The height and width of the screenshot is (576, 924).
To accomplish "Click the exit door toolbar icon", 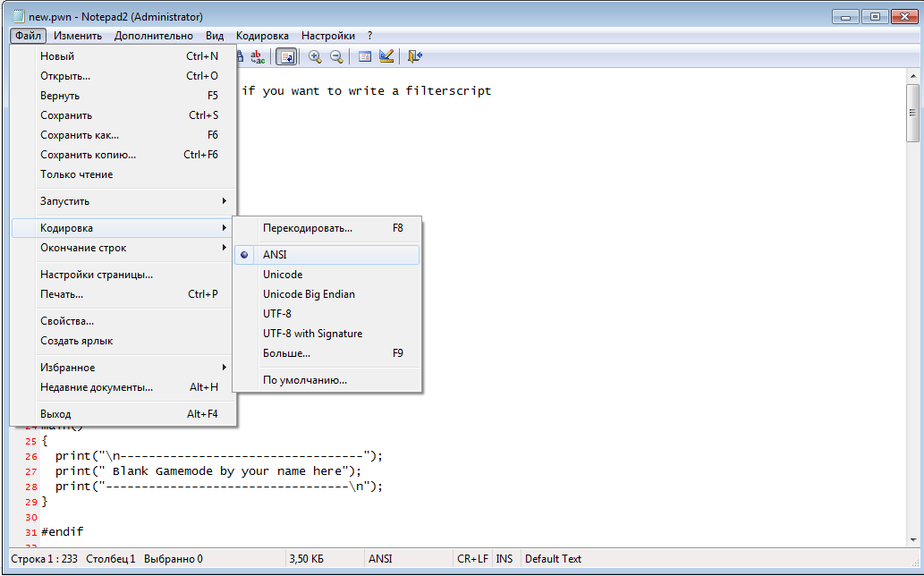I will pyautogui.click(x=414, y=56).
